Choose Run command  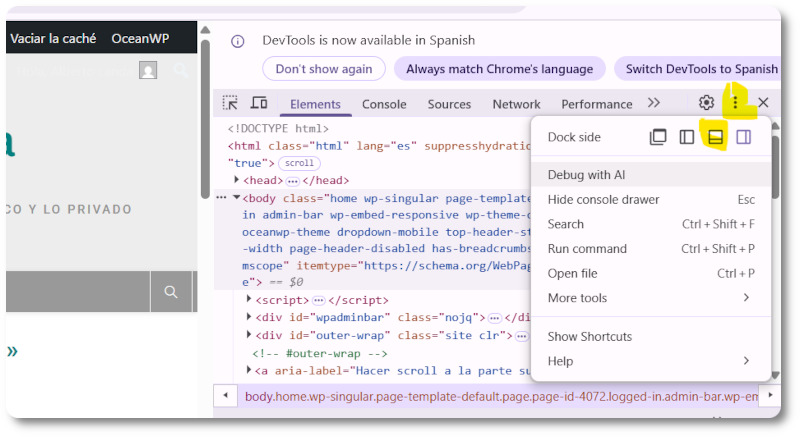(x=651, y=249)
